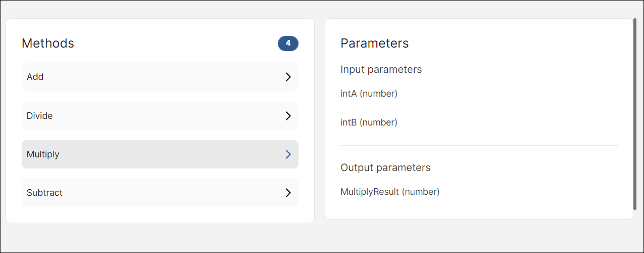Click the chevron arrow beside Divide
644x253 pixels.
(x=288, y=116)
